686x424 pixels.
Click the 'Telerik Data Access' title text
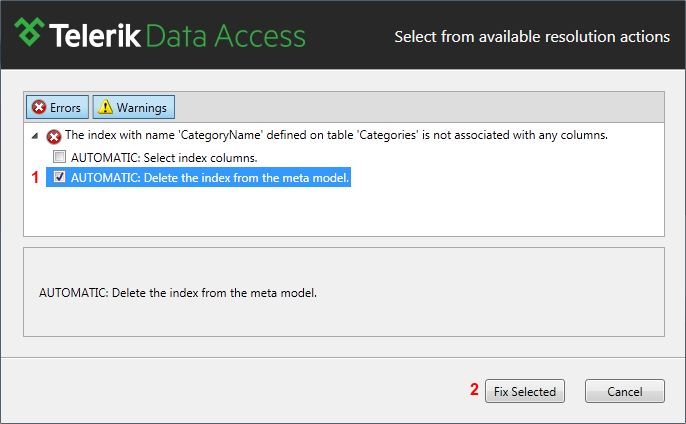[177, 35]
